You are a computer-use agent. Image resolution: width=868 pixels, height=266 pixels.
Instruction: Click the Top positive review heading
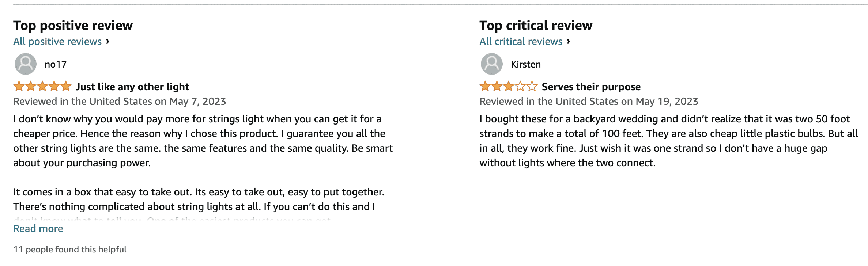click(73, 26)
